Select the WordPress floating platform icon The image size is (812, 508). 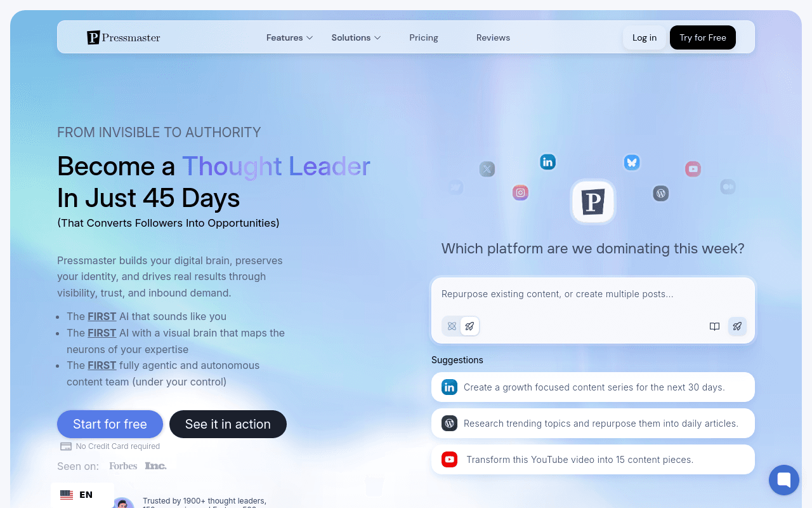click(661, 194)
